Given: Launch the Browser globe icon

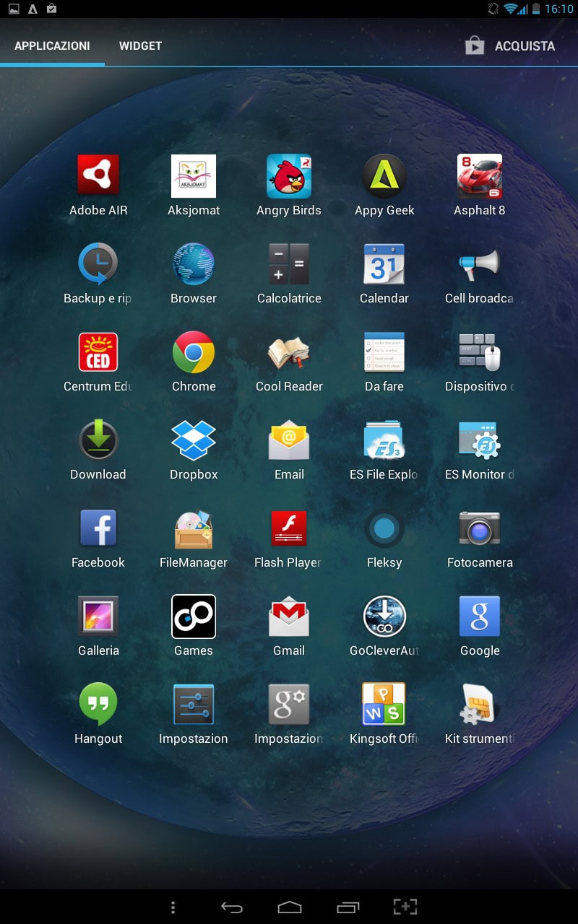Looking at the screenshot, I should coord(194,274).
